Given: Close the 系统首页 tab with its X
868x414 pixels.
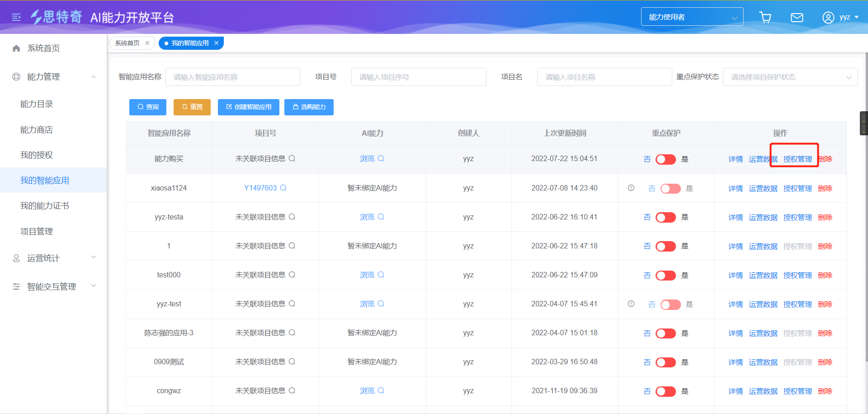Looking at the screenshot, I should 147,43.
